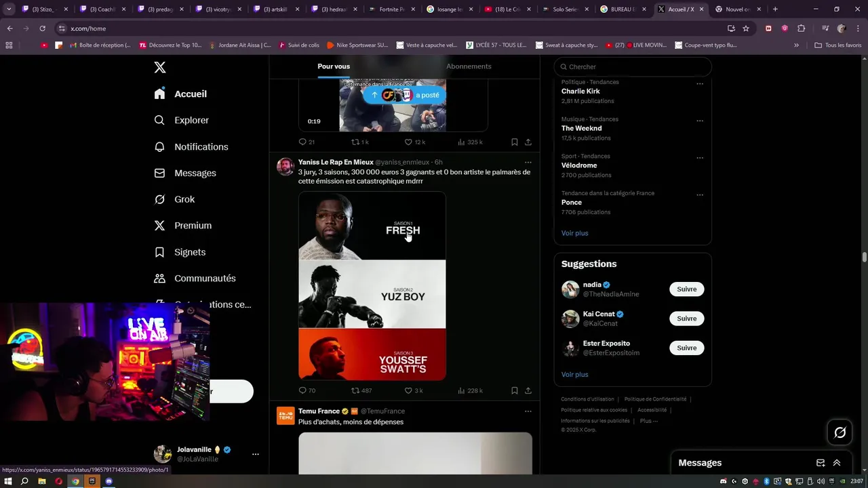Open more options for Ponce trend
868x488 pixels.
(700, 195)
